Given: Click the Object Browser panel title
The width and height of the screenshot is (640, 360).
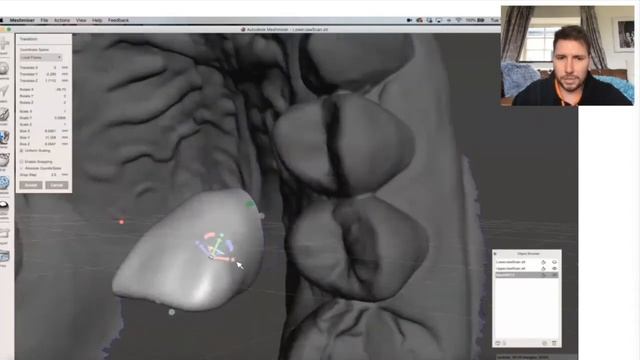Looking at the screenshot, I should tap(528, 254).
